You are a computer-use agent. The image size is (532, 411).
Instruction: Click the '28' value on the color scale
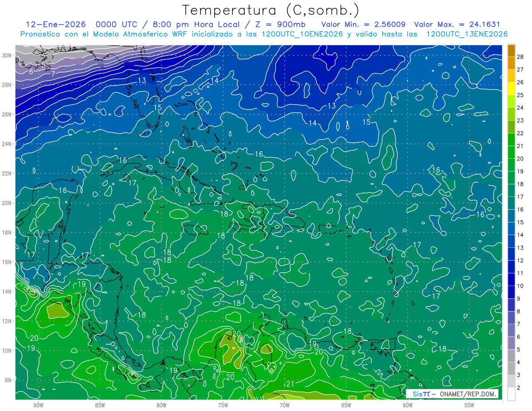[x=520, y=57]
